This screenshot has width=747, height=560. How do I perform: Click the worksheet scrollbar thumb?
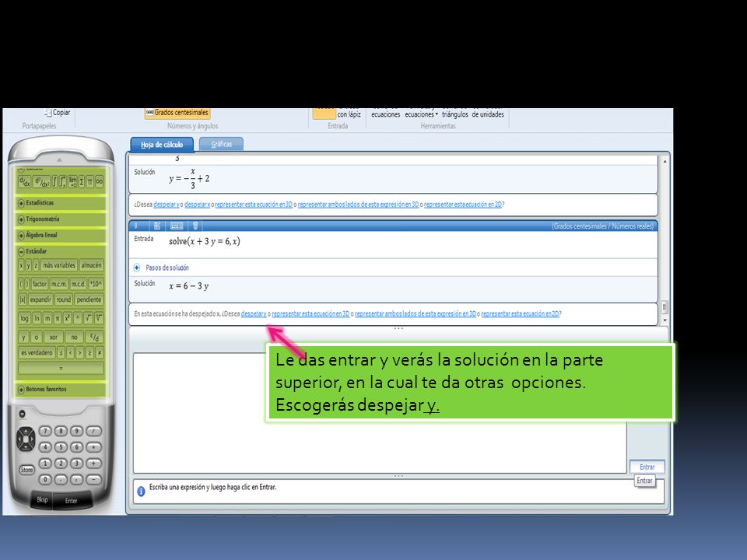pos(665,307)
